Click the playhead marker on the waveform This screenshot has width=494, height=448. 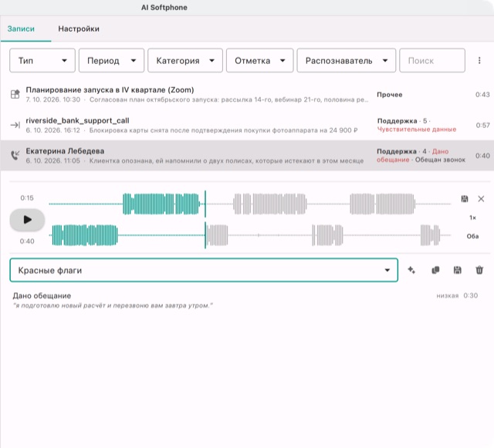(205, 220)
